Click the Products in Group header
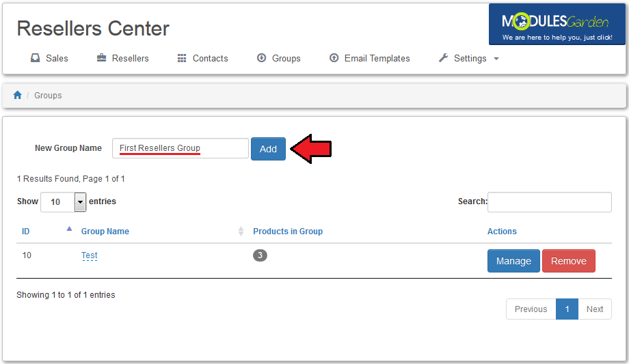The width and height of the screenshot is (629, 364). coord(288,232)
